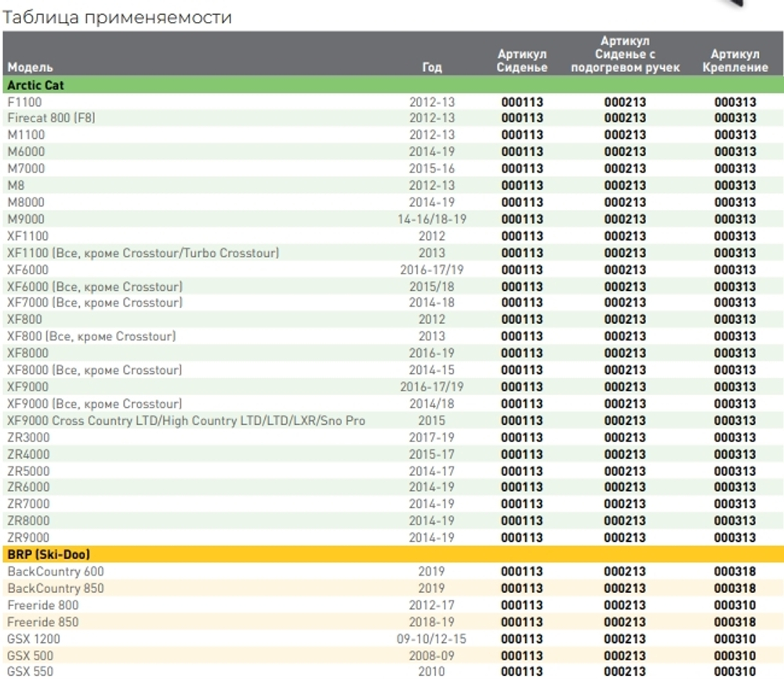Click mount article 000310 for Freeride 800
Screen dimensions: 784x679
click(x=735, y=605)
